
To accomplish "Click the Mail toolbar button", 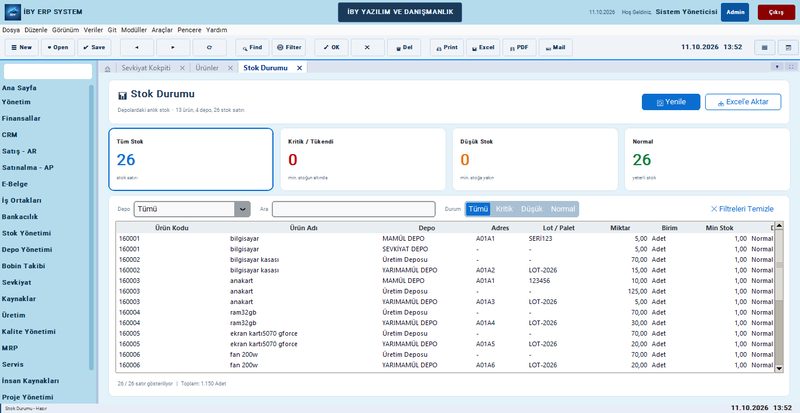I will tap(556, 47).
